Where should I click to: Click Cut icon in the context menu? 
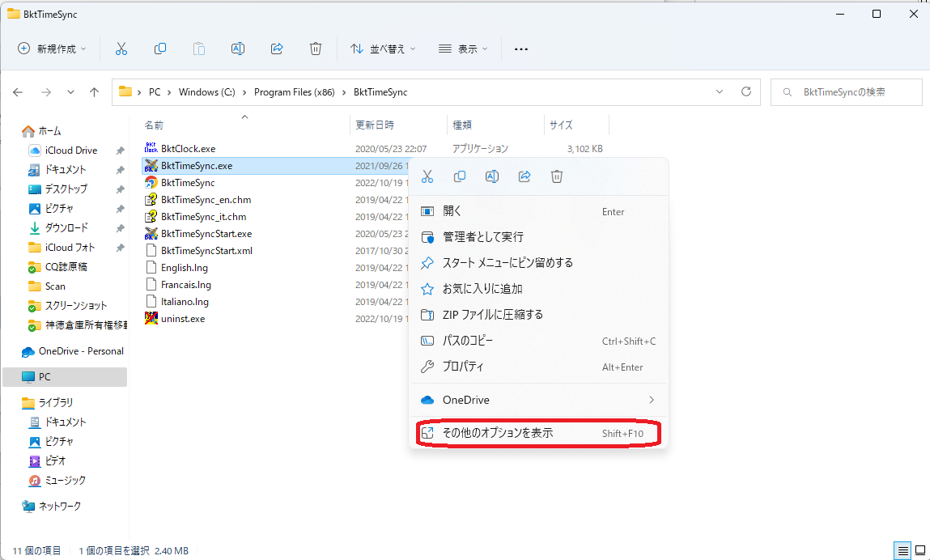point(427,176)
